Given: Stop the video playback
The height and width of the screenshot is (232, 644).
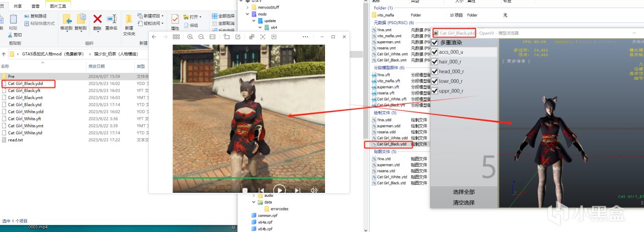Looking at the screenshot, I should [x=245, y=190].
